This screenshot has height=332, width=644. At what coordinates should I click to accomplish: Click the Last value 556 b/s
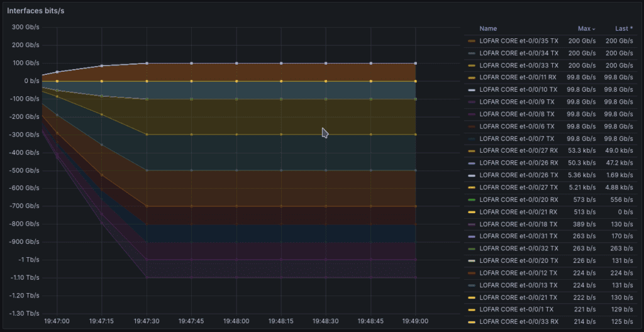(623, 200)
